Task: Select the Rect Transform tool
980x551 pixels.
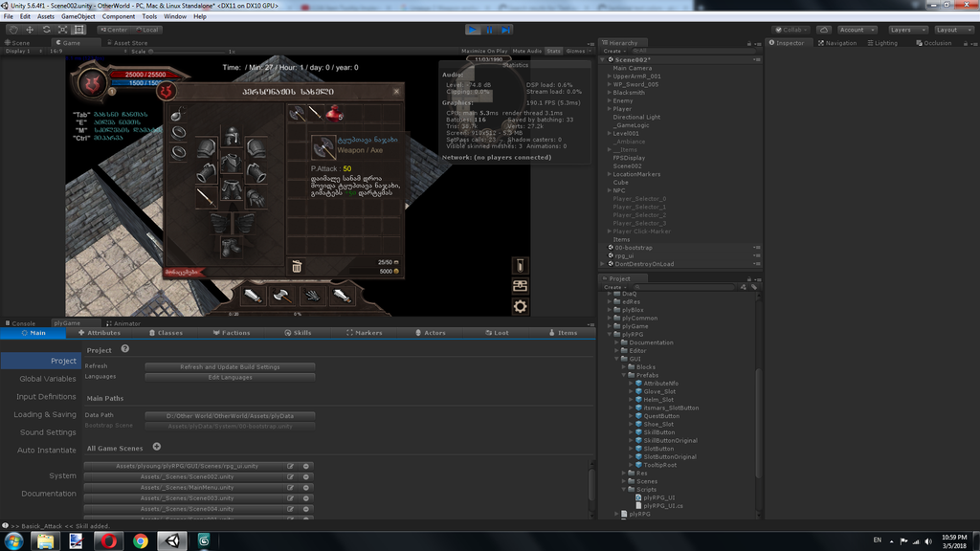Action: tap(79, 30)
